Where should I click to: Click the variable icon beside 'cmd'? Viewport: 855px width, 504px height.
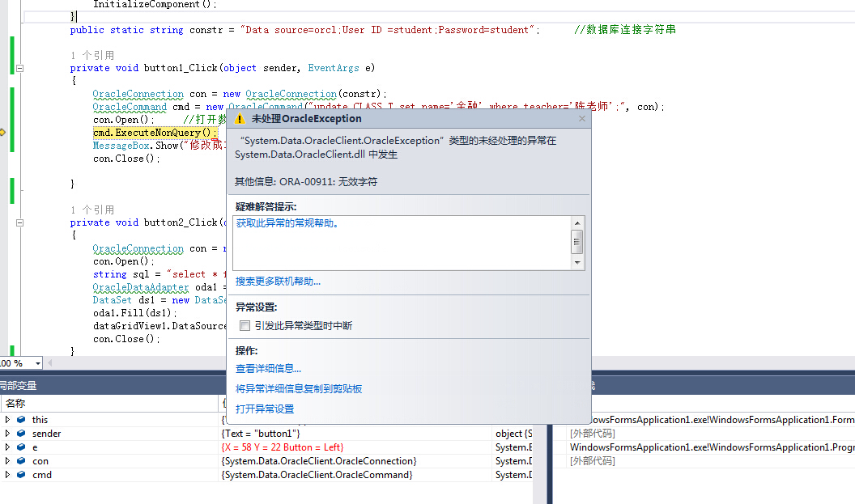click(21, 475)
